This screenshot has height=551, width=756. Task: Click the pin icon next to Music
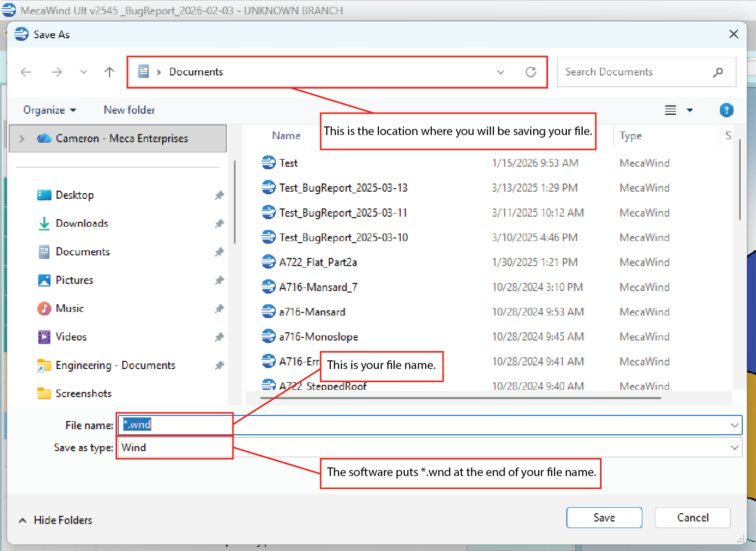pos(219,309)
